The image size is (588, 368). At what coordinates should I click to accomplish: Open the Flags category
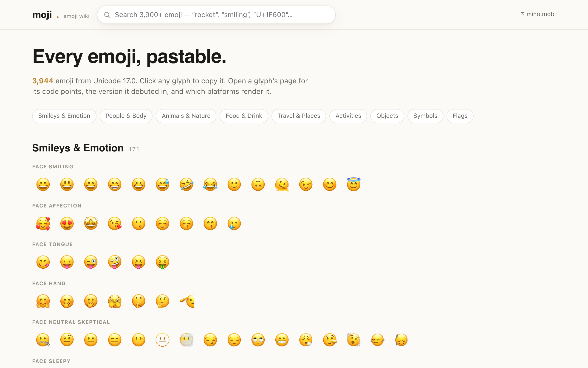(x=460, y=116)
